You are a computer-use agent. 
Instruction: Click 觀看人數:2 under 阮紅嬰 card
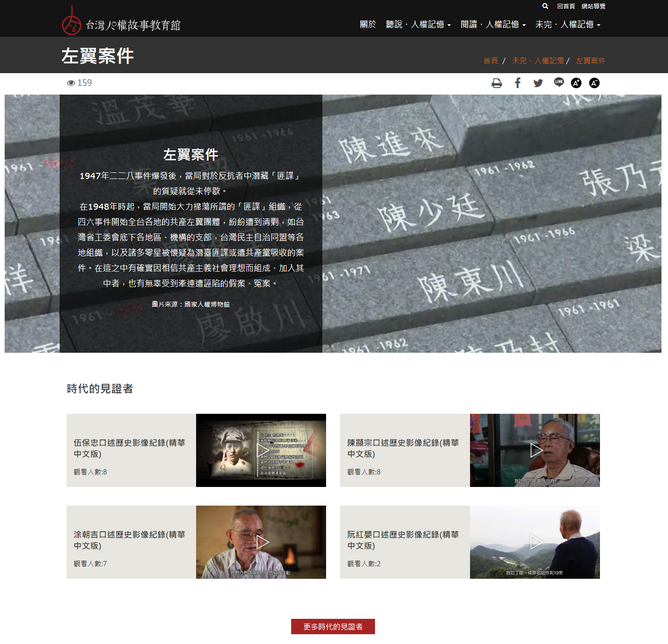364,564
